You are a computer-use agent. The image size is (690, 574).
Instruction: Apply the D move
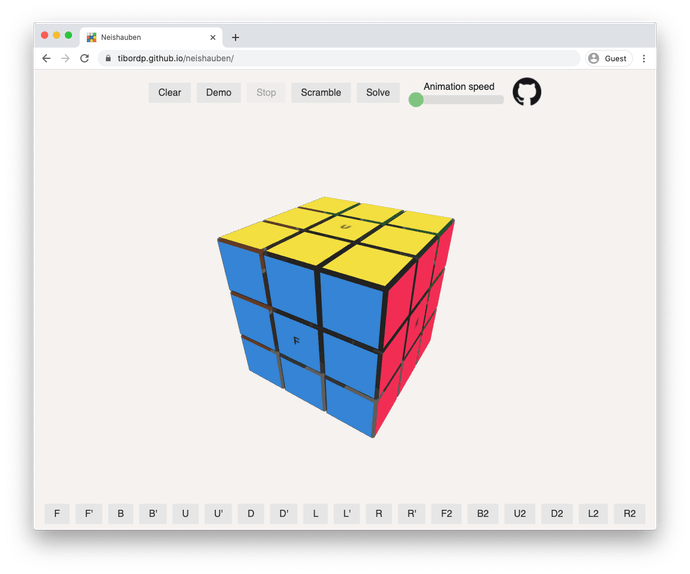click(x=251, y=514)
